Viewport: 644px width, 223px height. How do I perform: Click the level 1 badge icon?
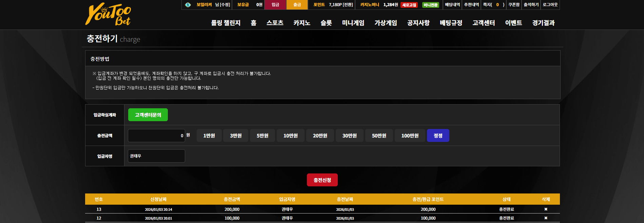(x=188, y=5)
